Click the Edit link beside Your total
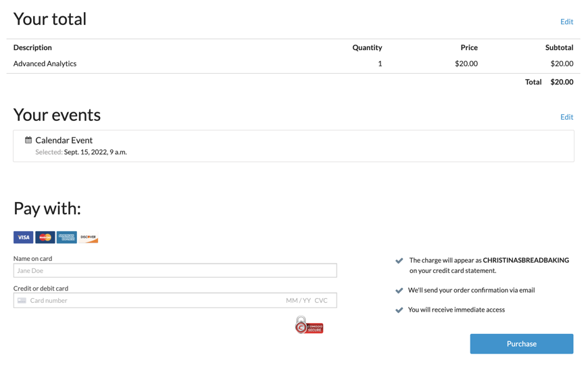The image size is (588, 365). click(x=566, y=22)
